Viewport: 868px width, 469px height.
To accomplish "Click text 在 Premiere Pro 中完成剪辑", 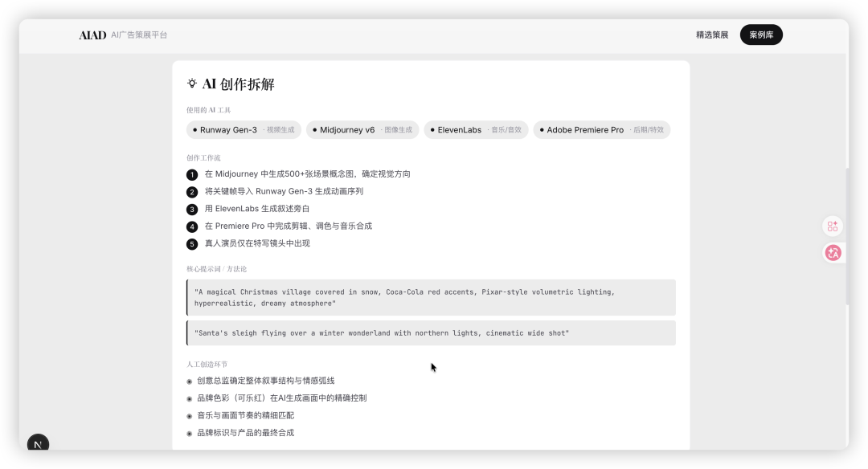I will point(256,226).
